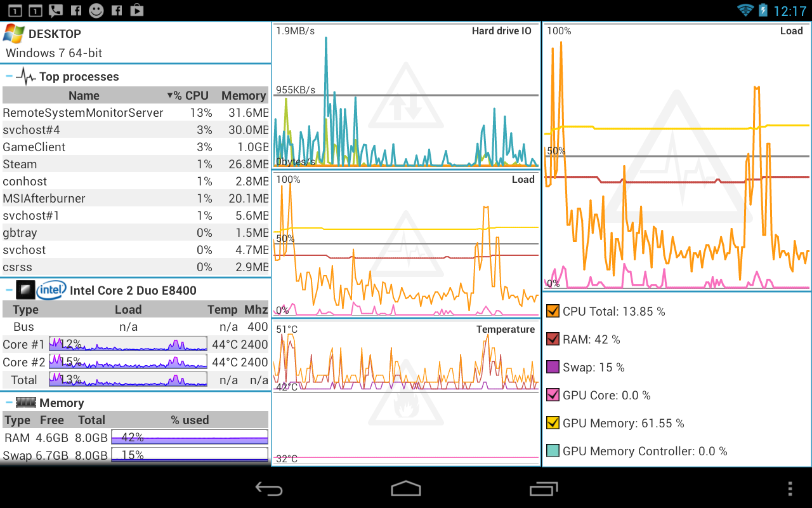Tap the Play Store notification icon
This screenshot has width=812, height=508.
click(x=136, y=10)
